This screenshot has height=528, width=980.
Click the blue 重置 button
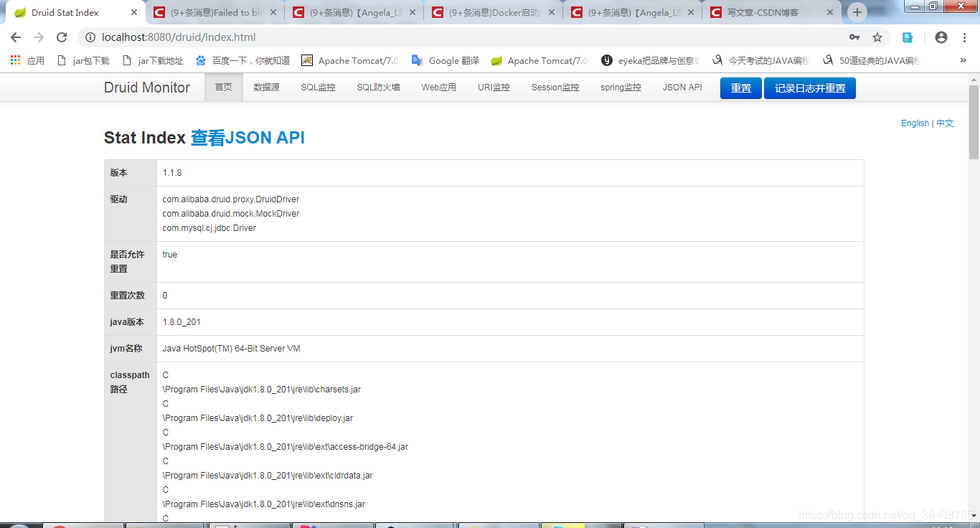pos(741,88)
